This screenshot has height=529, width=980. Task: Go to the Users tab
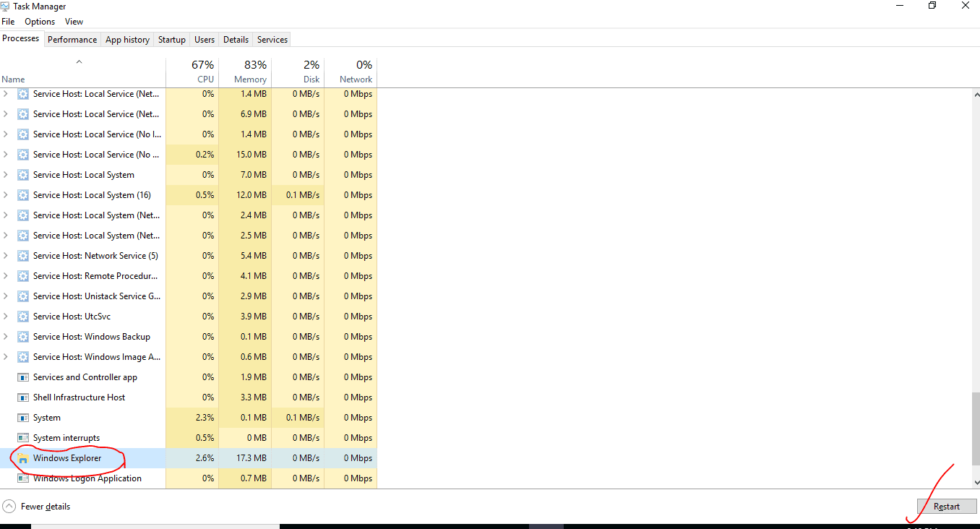[205, 40]
